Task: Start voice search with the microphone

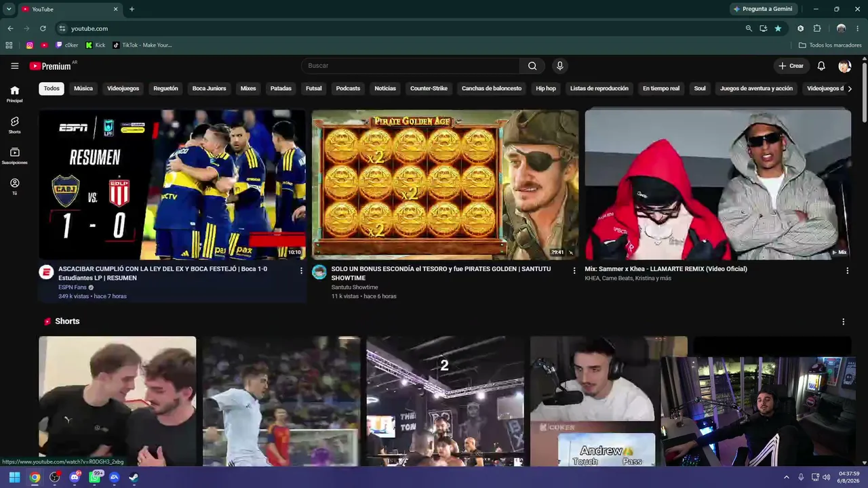Action: [559, 66]
